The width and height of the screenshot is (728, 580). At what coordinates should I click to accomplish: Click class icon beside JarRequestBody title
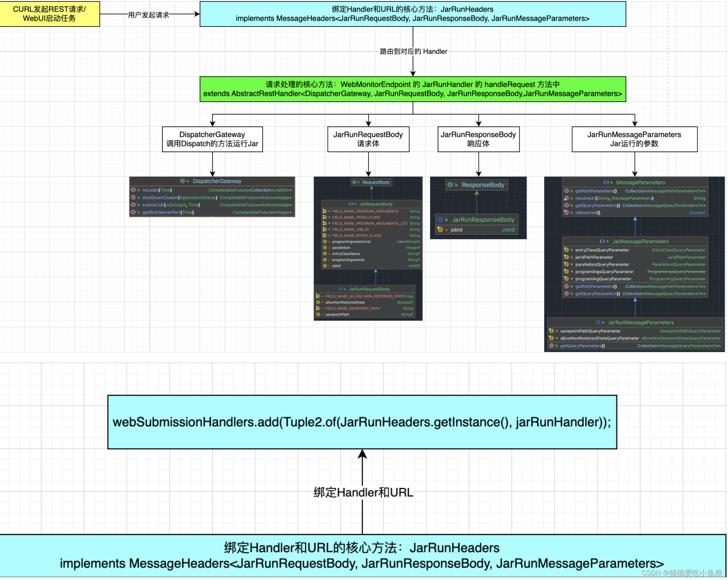coord(351,204)
